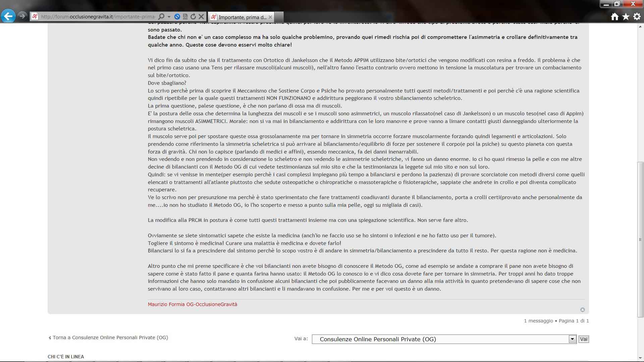The height and width of the screenshot is (362, 644).
Task: Click the site favicon in address bar
Action: click(x=35, y=16)
